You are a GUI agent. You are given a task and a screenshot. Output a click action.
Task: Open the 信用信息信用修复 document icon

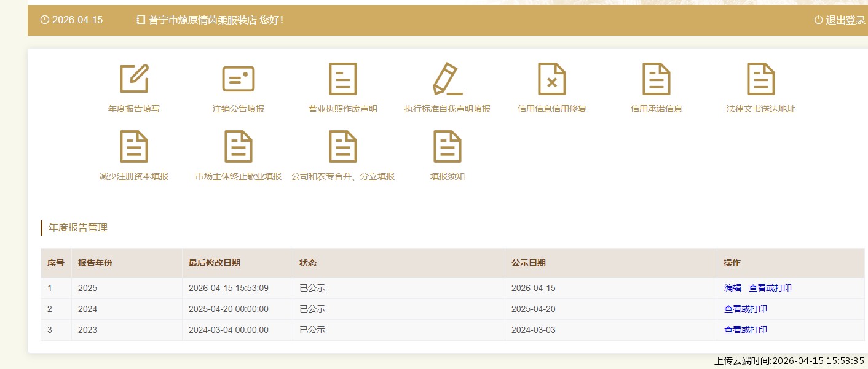click(x=552, y=79)
